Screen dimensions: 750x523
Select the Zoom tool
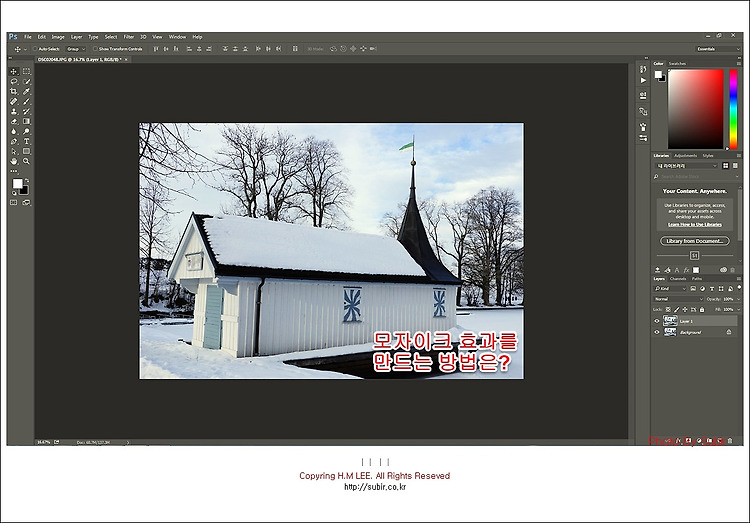click(x=26, y=161)
